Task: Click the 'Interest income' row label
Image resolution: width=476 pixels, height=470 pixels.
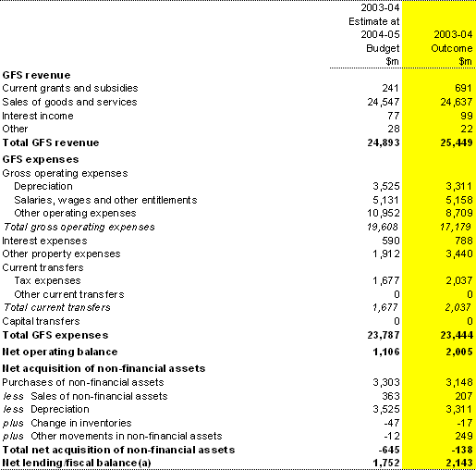Action: (x=38, y=116)
